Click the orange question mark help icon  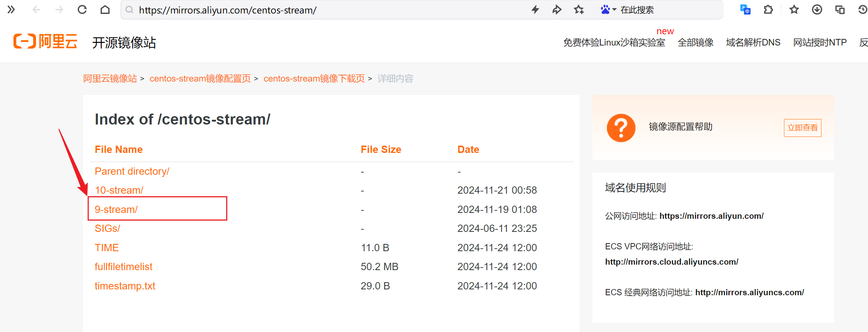[621, 128]
